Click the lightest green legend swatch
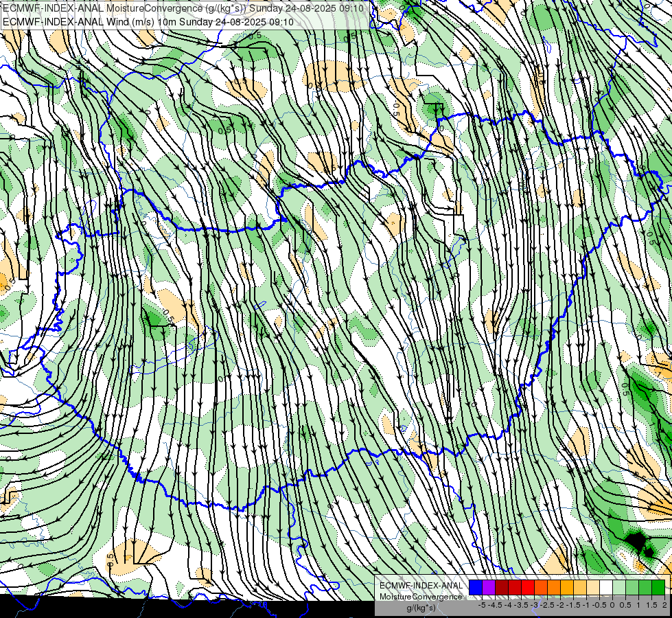 [x=619, y=588]
